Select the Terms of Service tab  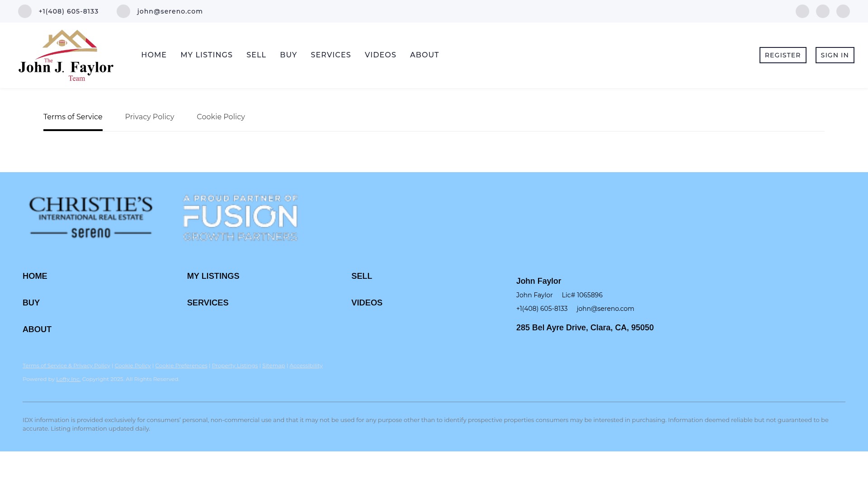[x=73, y=117]
